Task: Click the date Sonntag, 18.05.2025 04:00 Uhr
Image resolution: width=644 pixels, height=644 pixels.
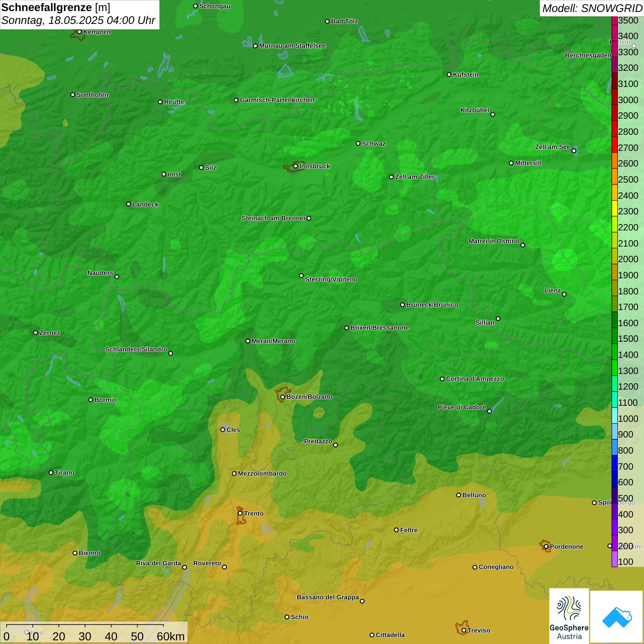Action: [x=78, y=20]
